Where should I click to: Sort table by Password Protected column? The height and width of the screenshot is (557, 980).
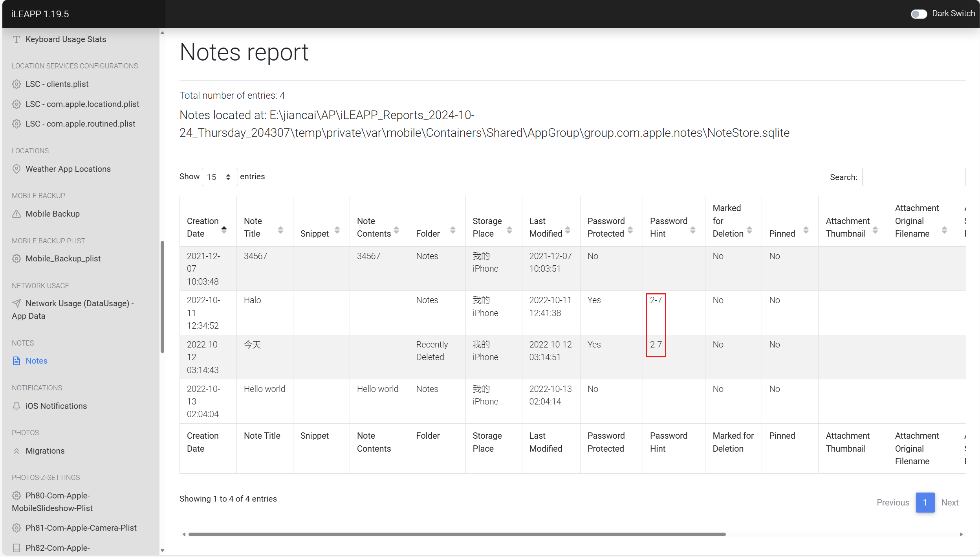tap(611, 221)
